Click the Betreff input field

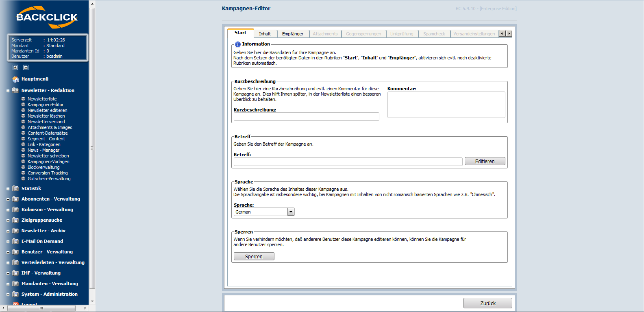tap(348, 161)
